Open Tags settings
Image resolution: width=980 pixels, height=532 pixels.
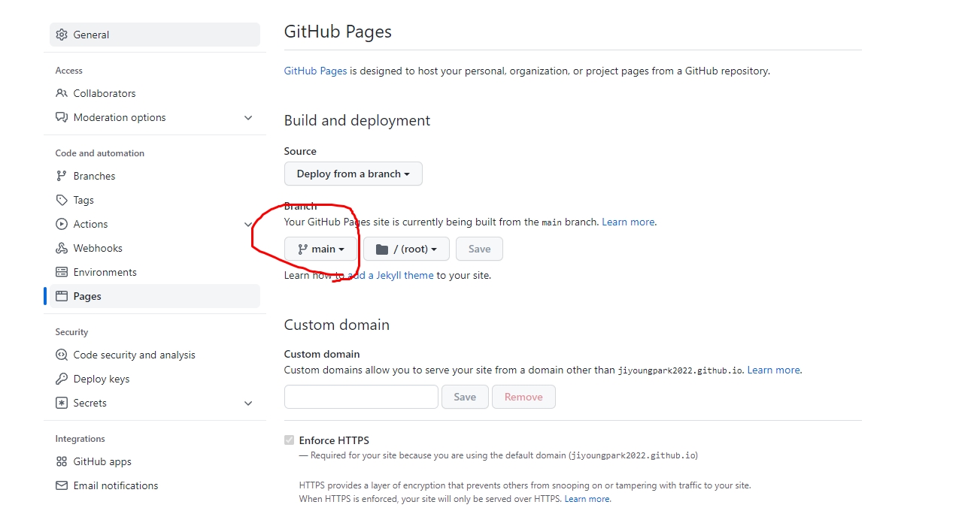pos(155,200)
